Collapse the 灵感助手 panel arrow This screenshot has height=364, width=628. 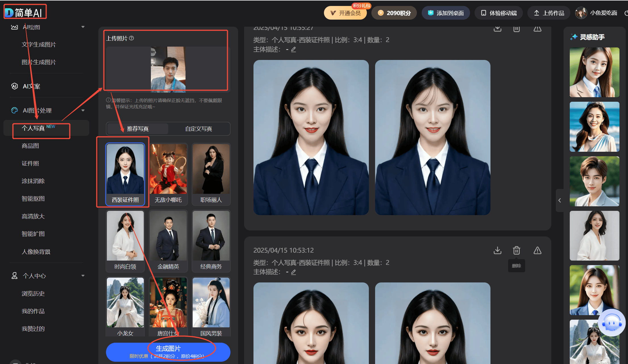coord(560,200)
